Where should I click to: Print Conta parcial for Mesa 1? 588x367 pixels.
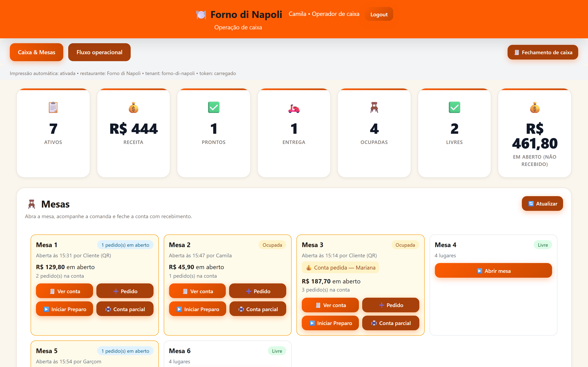[x=125, y=309]
